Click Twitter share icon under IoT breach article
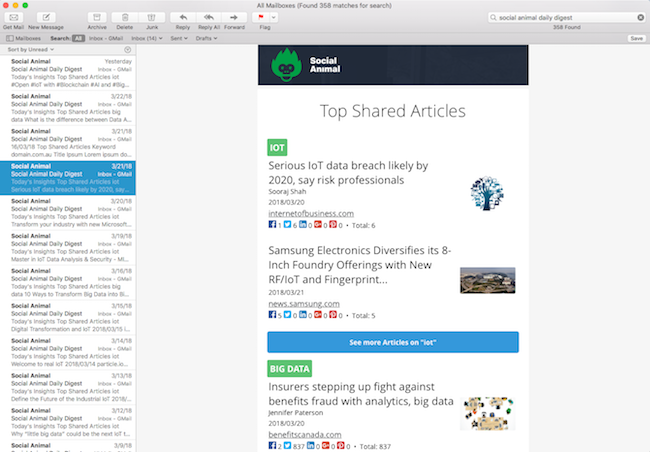Viewport: 650px width, 452px height. (x=287, y=224)
